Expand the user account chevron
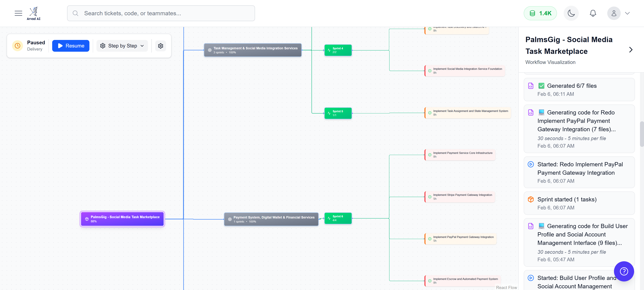The height and width of the screenshot is (290, 644). point(627,13)
